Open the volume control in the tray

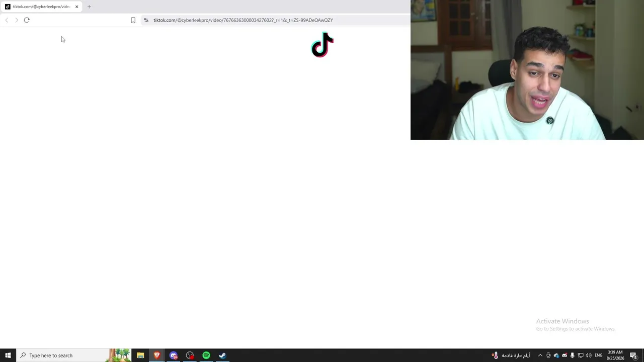(x=589, y=355)
